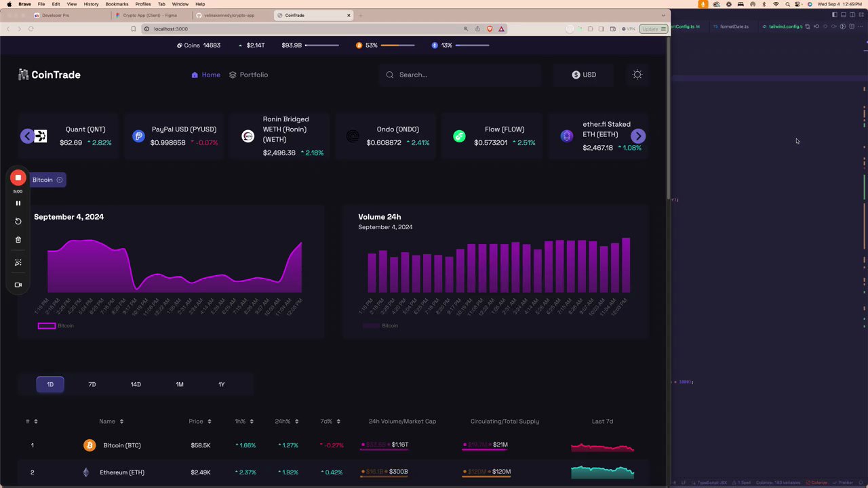868x488 pixels.
Task: Toggle the light/dark theme sun icon
Action: tap(637, 75)
